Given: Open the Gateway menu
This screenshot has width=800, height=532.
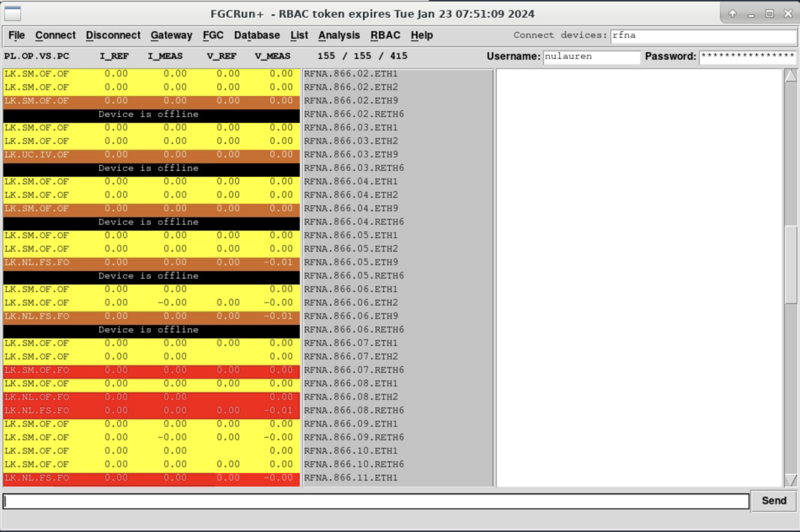Looking at the screenshot, I should click(171, 35).
